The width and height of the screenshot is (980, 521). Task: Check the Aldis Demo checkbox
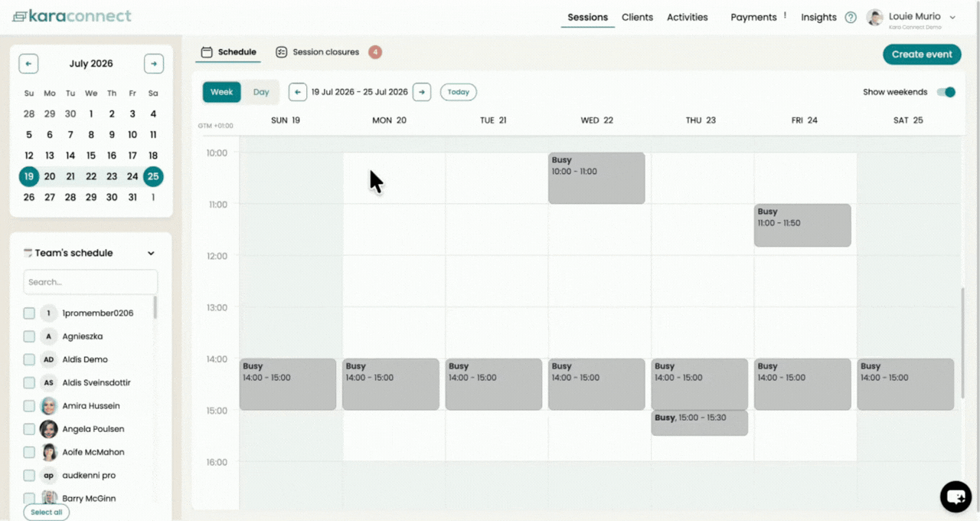click(29, 359)
